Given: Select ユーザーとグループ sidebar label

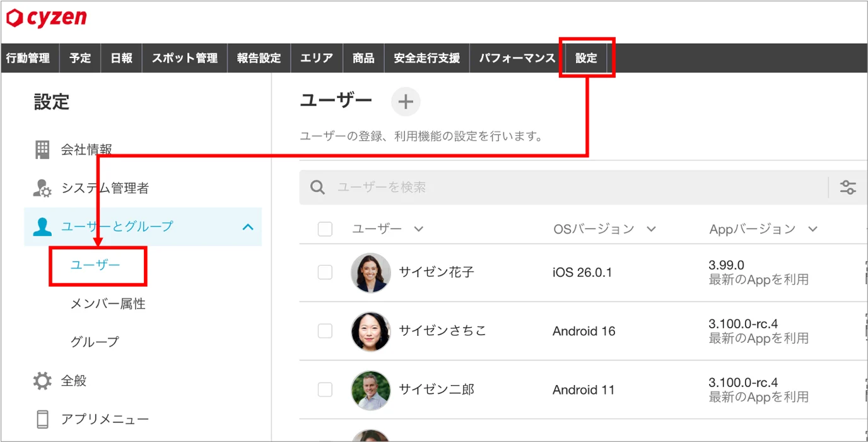Looking at the screenshot, I should point(117,226).
